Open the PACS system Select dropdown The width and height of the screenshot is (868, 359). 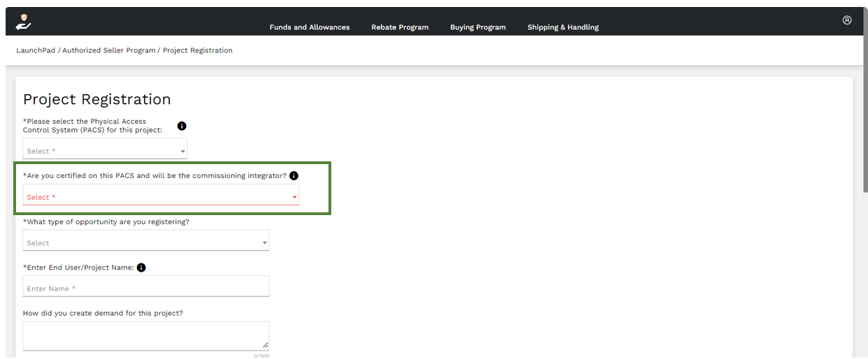[x=105, y=149]
